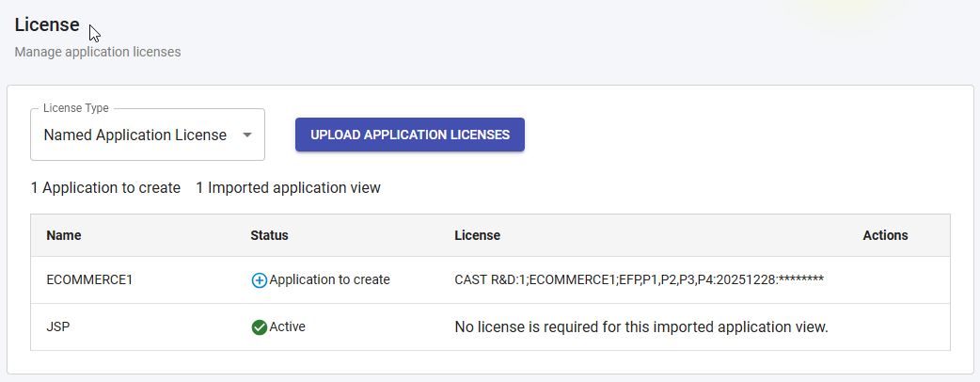
Task: Select the JSP application name
Action: pos(58,326)
